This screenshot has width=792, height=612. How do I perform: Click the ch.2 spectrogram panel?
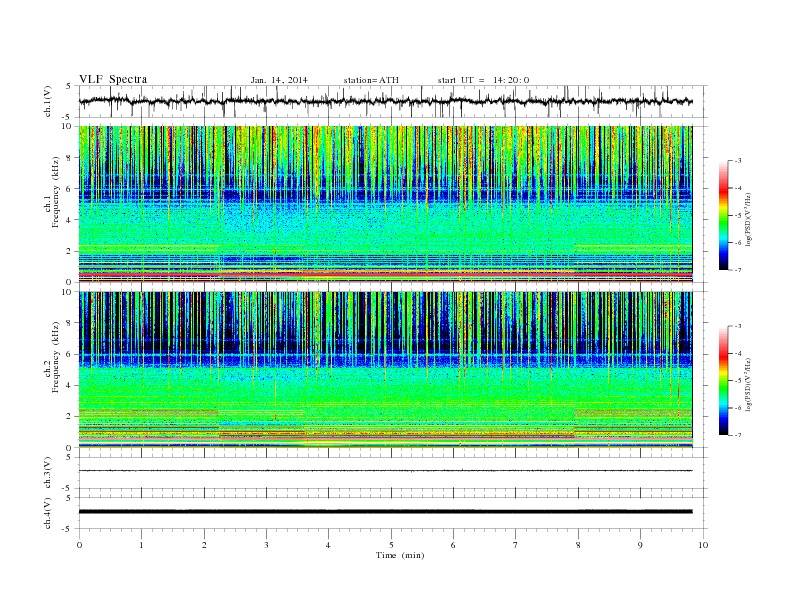(386, 370)
